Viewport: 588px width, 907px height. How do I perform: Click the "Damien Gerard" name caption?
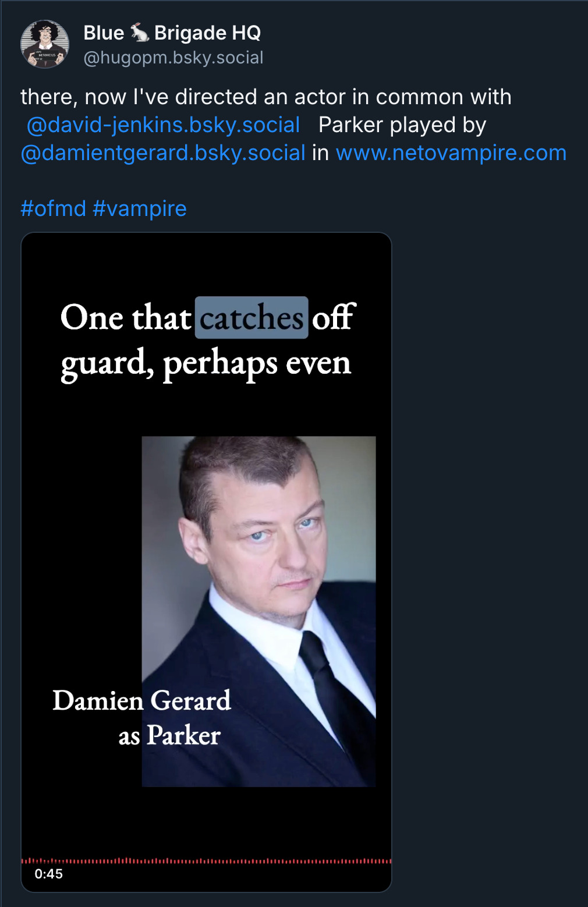coord(141,700)
